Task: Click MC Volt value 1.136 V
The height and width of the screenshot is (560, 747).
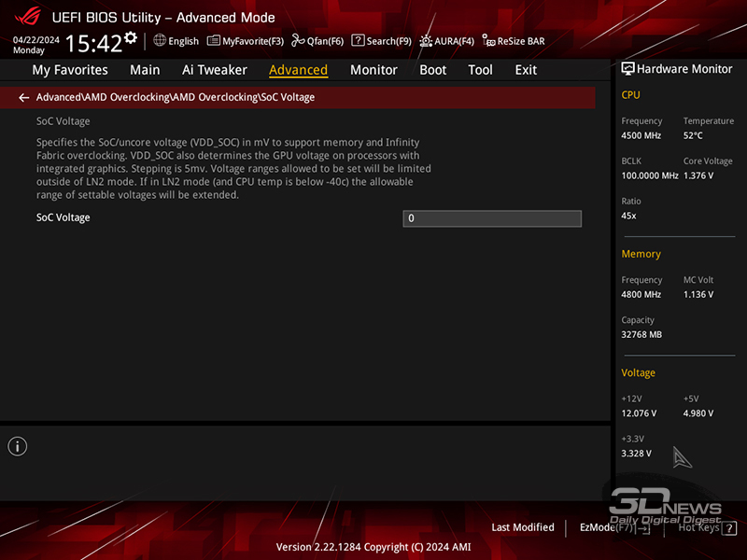Action: (x=698, y=295)
